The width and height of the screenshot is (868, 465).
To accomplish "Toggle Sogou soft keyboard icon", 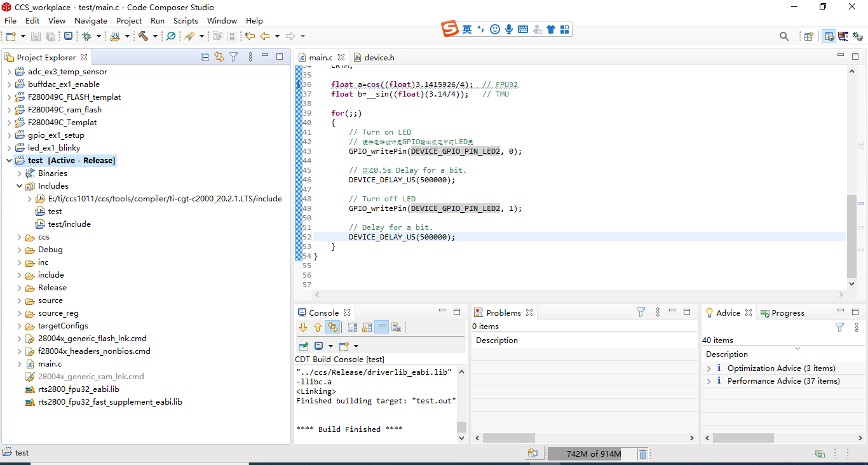I will [x=523, y=29].
